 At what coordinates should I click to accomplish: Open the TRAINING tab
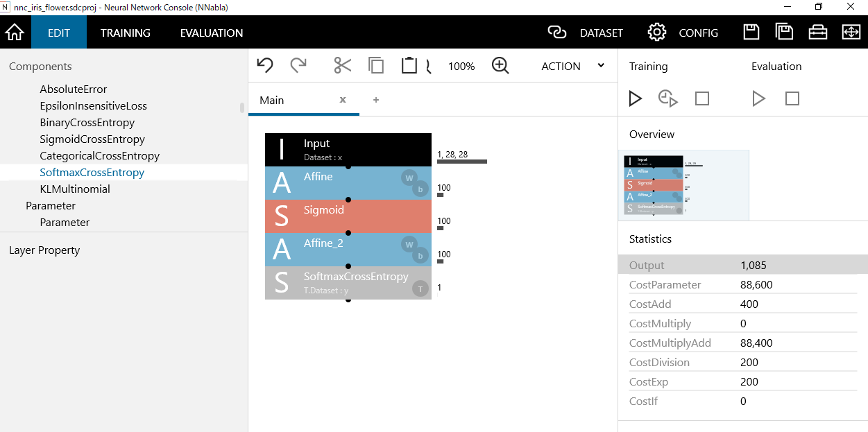point(125,33)
